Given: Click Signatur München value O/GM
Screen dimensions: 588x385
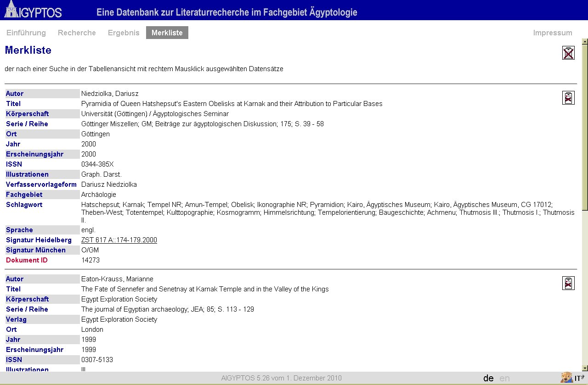Looking at the screenshot, I should 90,250.
